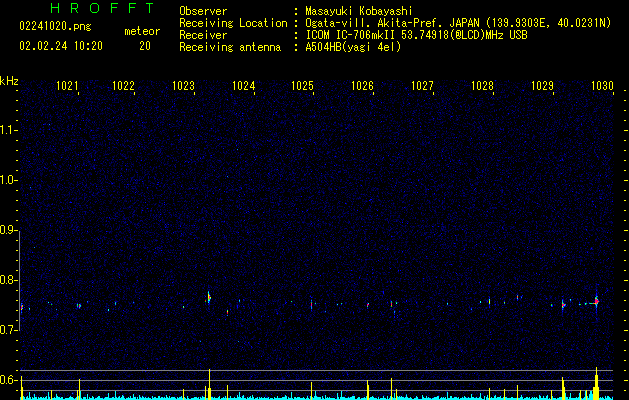The image size is (629, 400).
Task: Click the date stamp 02.02.24 10:20
Action: 61,46
